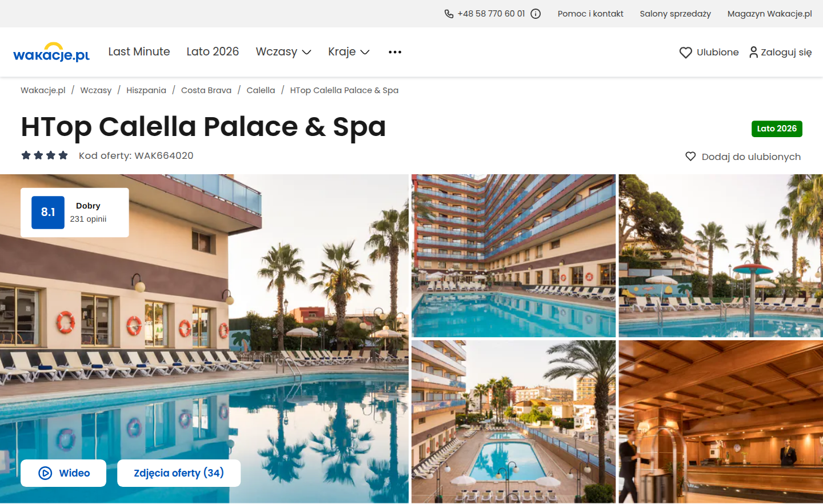Screen dimensions: 823x504
Task: Open Last Minute menu item
Action: pyautogui.click(x=139, y=51)
